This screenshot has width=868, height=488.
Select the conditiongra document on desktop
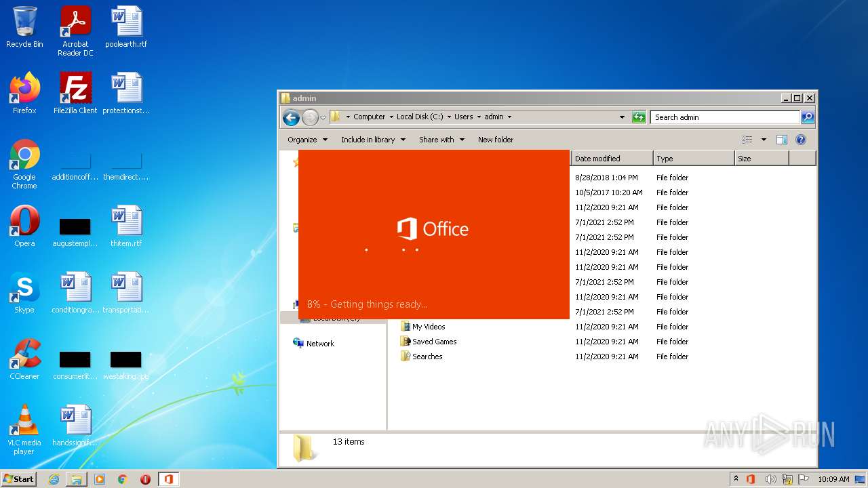pos(75,293)
